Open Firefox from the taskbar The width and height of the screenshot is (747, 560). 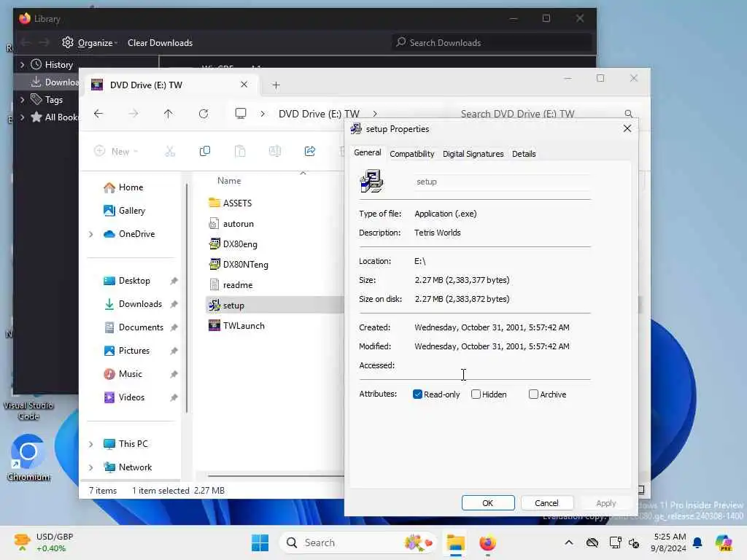click(x=487, y=542)
